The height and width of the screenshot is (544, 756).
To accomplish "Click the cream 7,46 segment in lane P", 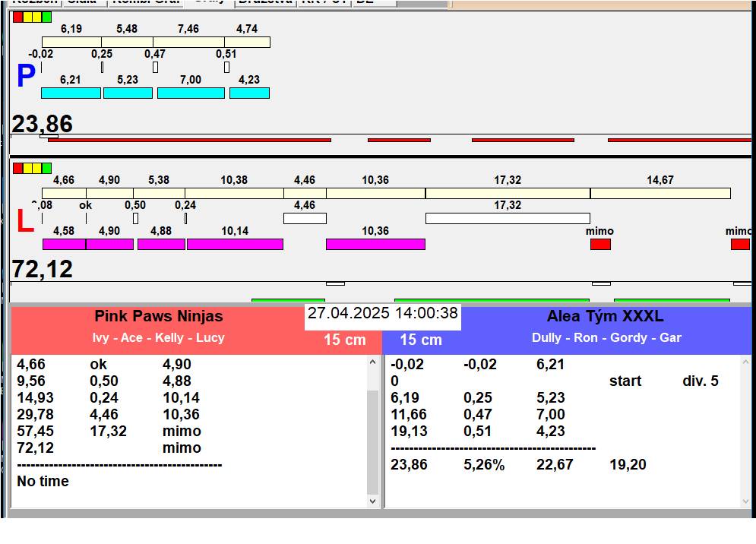I will [x=188, y=42].
